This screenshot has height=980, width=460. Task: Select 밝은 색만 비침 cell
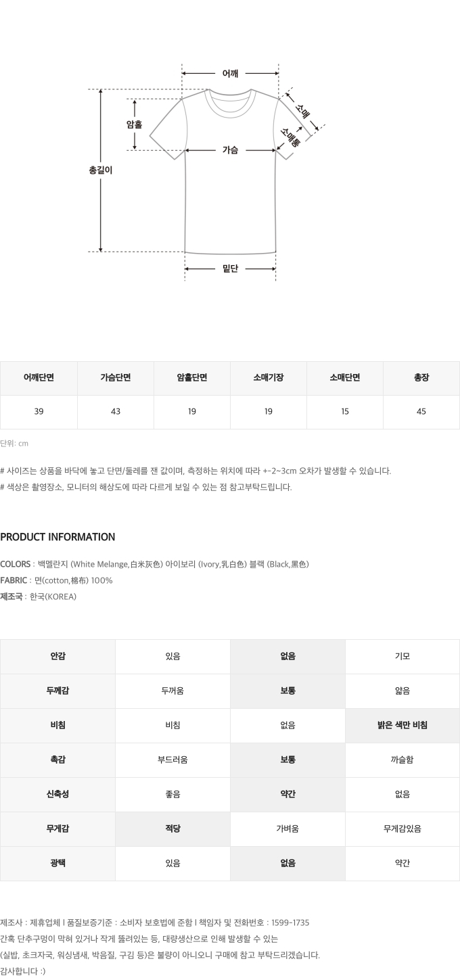click(x=402, y=725)
